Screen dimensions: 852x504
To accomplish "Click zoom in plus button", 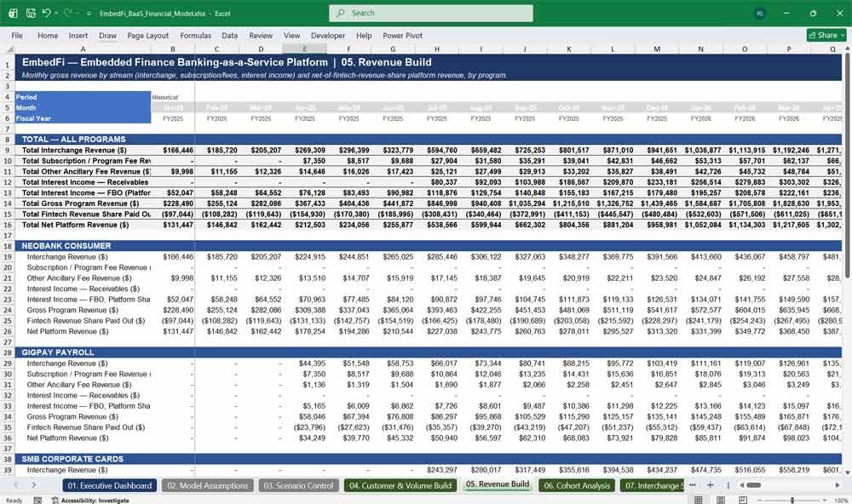I will (x=824, y=501).
